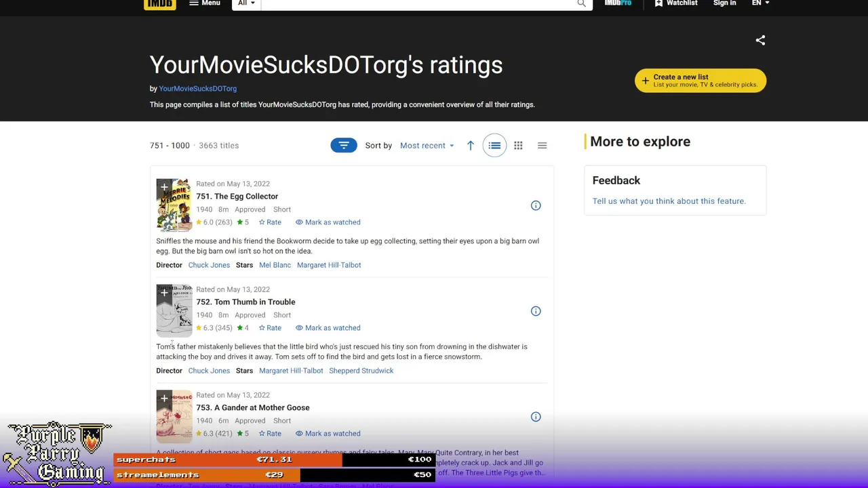868x488 pixels.
Task: Mark The Egg Collector as watched
Action: tap(328, 222)
